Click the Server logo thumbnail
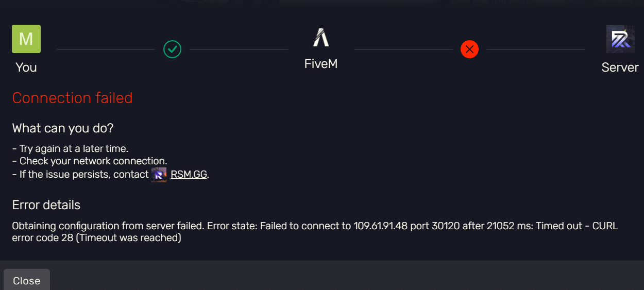644x290 pixels. tap(620, 39)
